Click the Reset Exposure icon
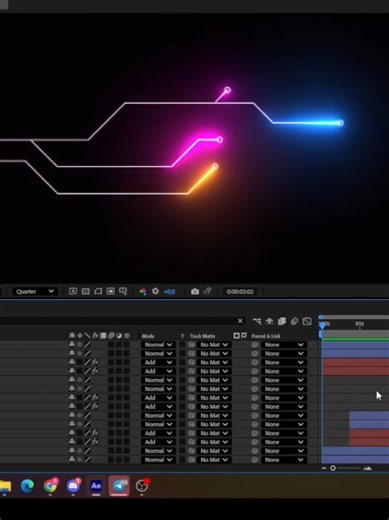 [155, 291]
